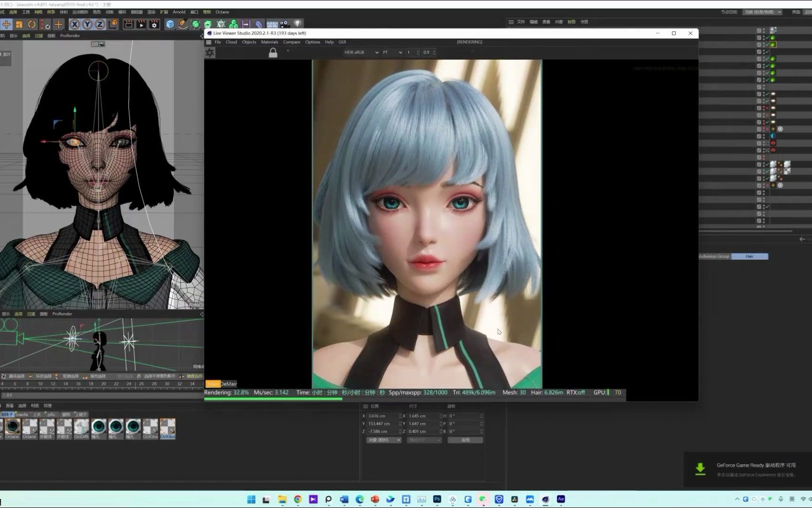The image size is (812, 508).
Task: Click Render View clapperboard icon
Action: 128,24
